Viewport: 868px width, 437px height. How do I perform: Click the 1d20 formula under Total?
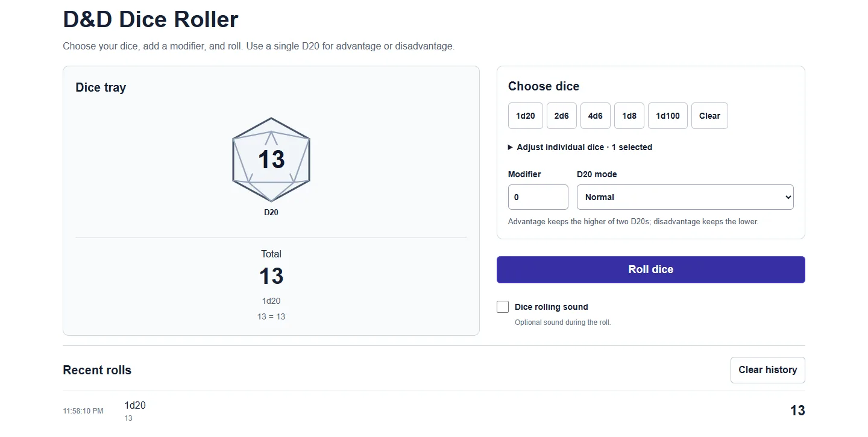click(x=271, y=301)
